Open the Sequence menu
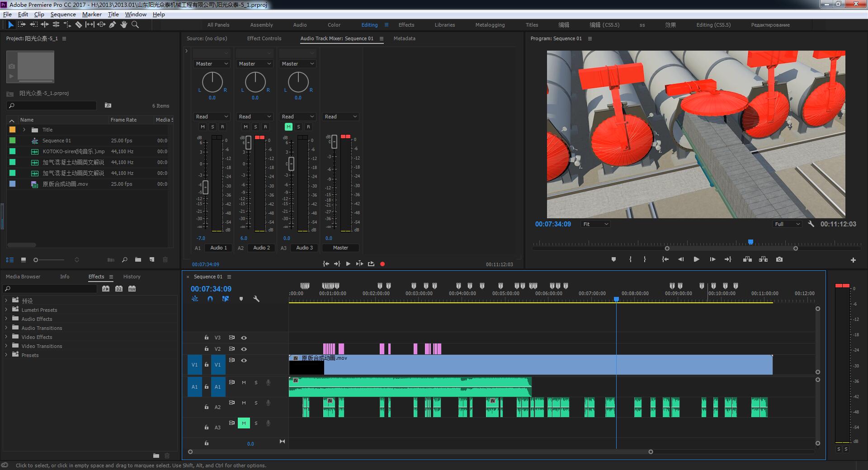Viewport: 868px width, 470px height. click(63, 14)
